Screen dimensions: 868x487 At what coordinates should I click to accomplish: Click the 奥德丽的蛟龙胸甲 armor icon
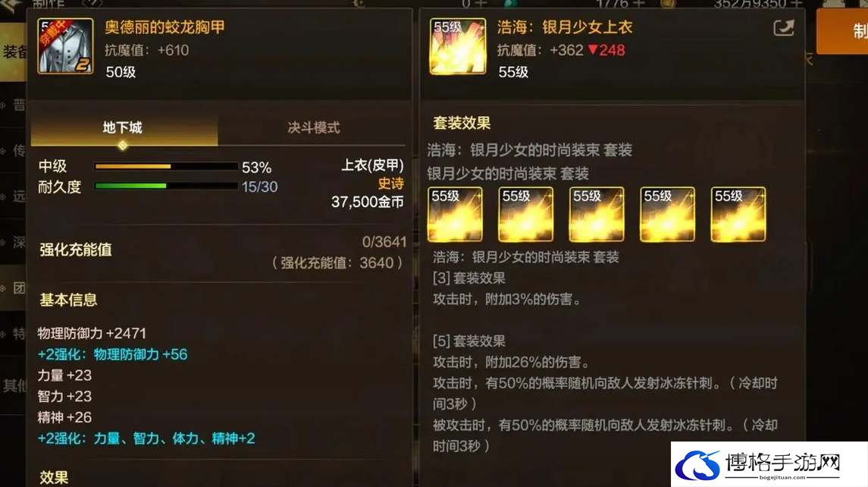point(65,46)
